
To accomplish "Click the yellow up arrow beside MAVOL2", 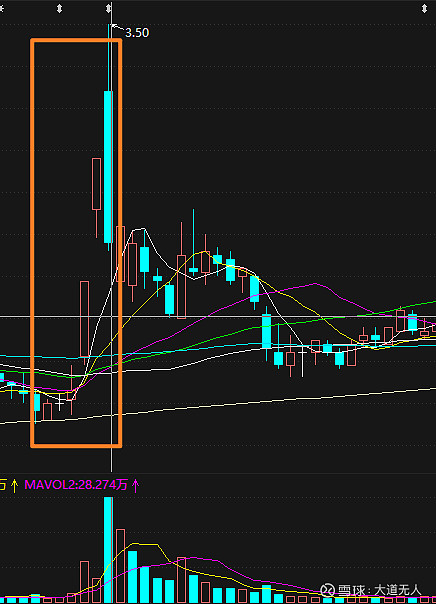I will point(14,485).
